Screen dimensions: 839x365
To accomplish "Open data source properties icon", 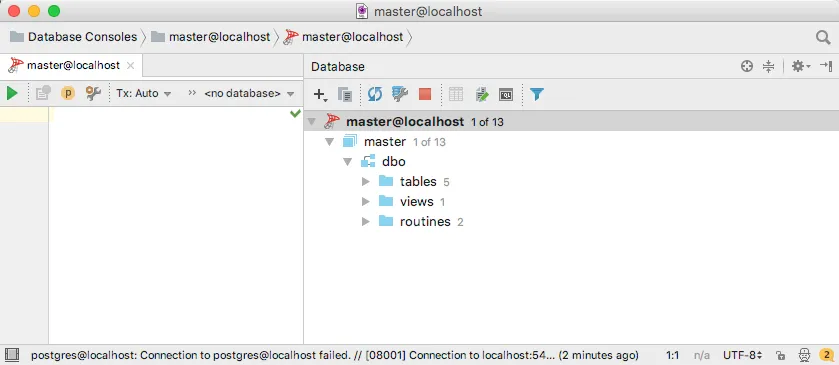I will coord(400,94).
